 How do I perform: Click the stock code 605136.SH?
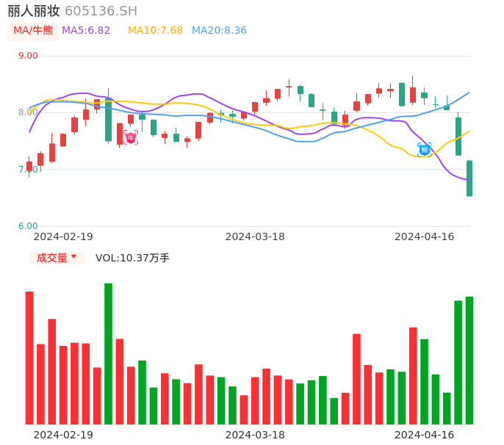(x=101, y=11)
